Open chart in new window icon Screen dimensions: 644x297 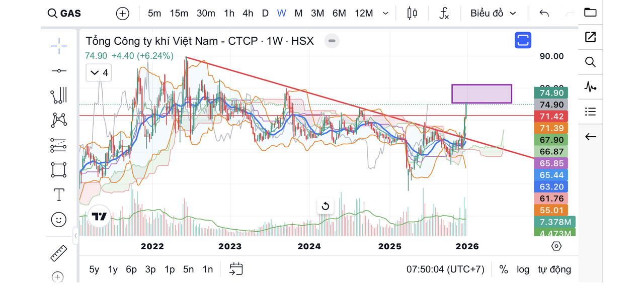point(590,37)
